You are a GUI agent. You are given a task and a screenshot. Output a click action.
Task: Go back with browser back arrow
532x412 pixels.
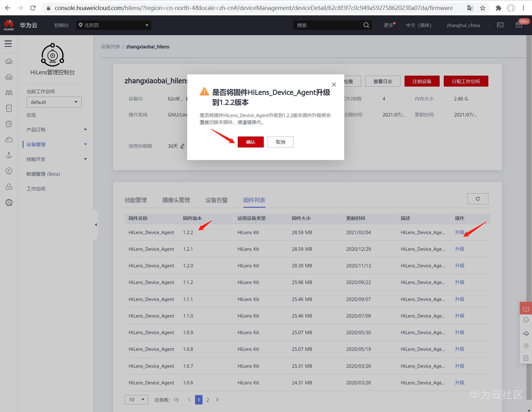tap(8, 8)
